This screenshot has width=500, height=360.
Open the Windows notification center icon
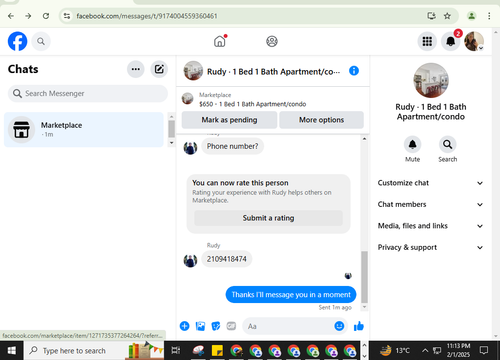coord(484,350)
